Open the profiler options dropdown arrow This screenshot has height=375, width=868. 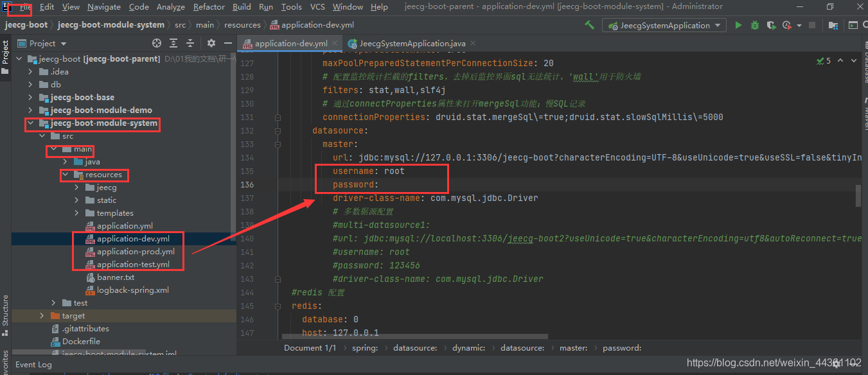799,26
